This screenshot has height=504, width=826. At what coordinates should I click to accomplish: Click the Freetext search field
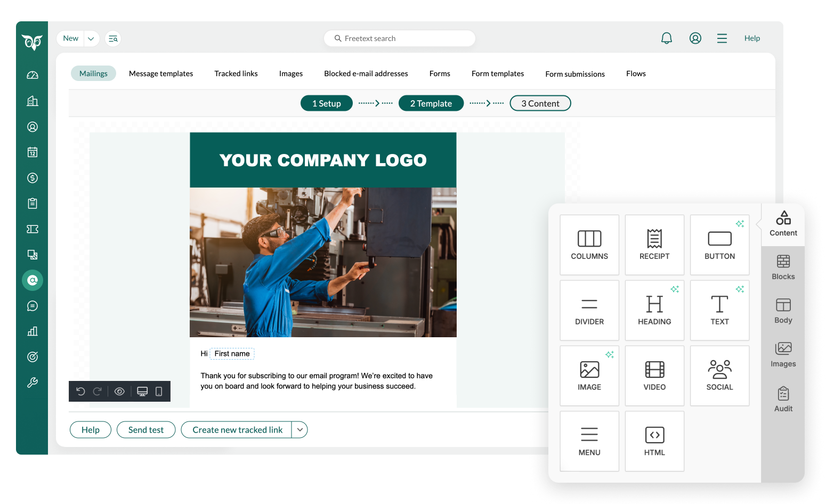400,38
